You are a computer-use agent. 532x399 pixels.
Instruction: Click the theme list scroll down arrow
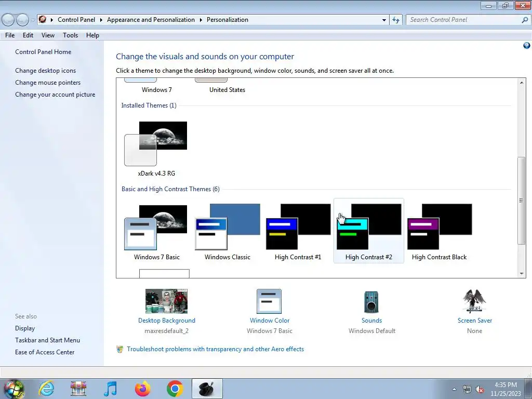pyautogui.click(x=522, y=273)
